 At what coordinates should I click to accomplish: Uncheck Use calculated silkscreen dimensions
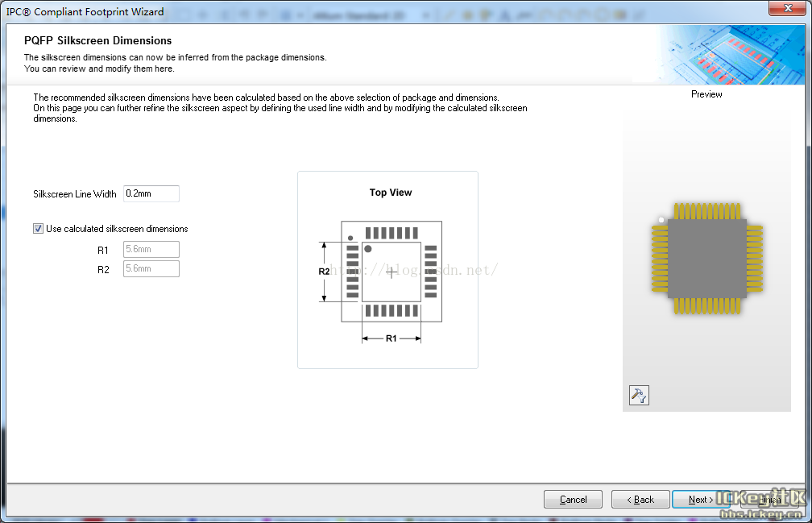38,229
